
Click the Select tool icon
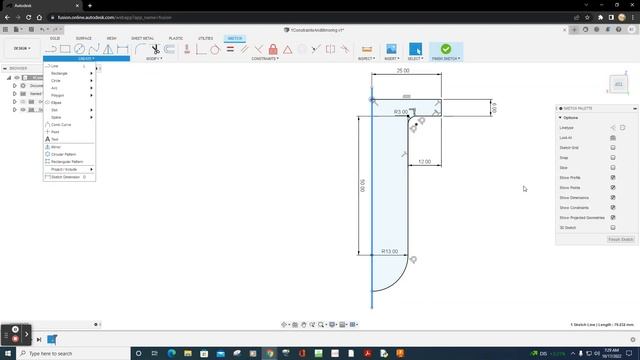pos(416,49)
